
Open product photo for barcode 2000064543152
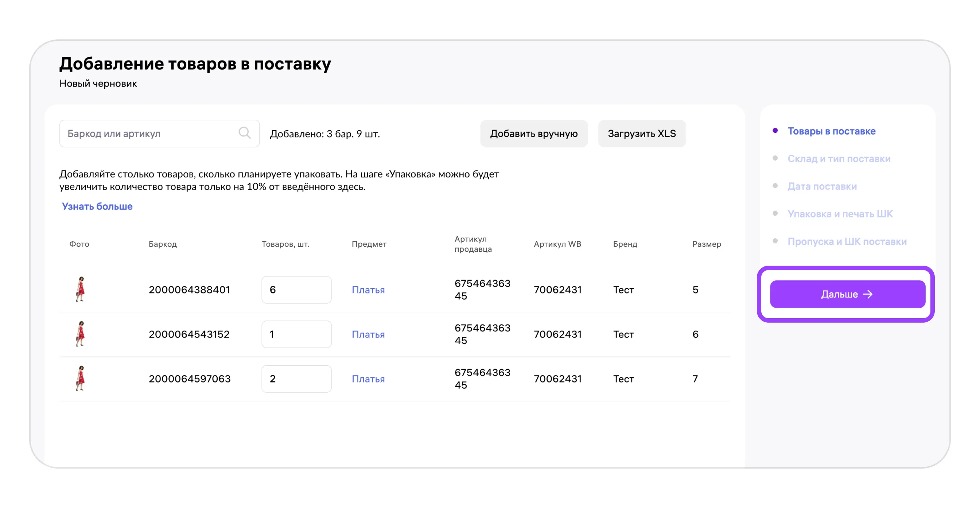[x=80, y=334]
